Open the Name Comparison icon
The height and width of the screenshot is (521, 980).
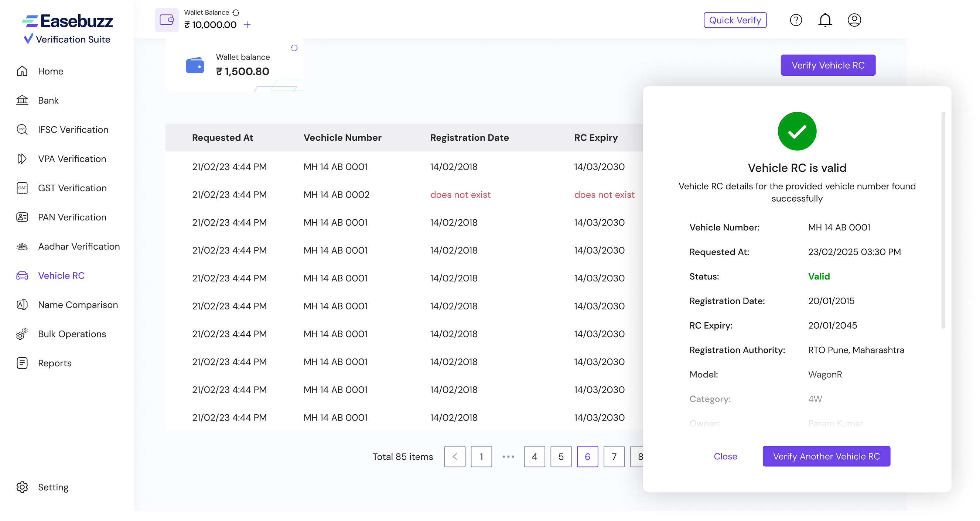click(x=22, y=305)
